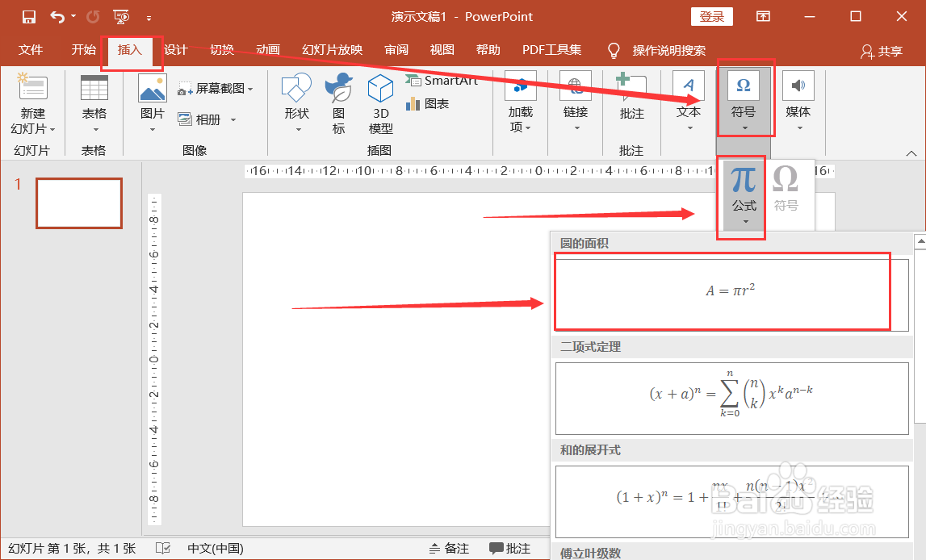Click the Save icon in quick access toolbar
Viewport: 926px width, 560px height.
click(28, 16)
